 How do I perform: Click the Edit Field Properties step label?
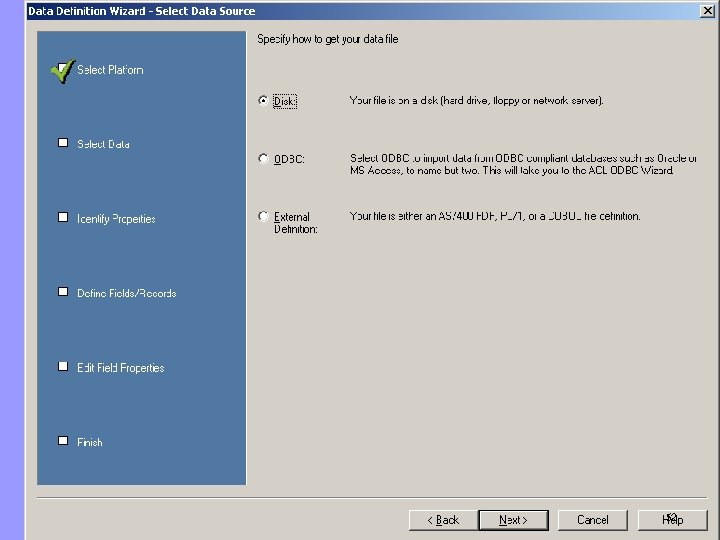click(121, 368)
